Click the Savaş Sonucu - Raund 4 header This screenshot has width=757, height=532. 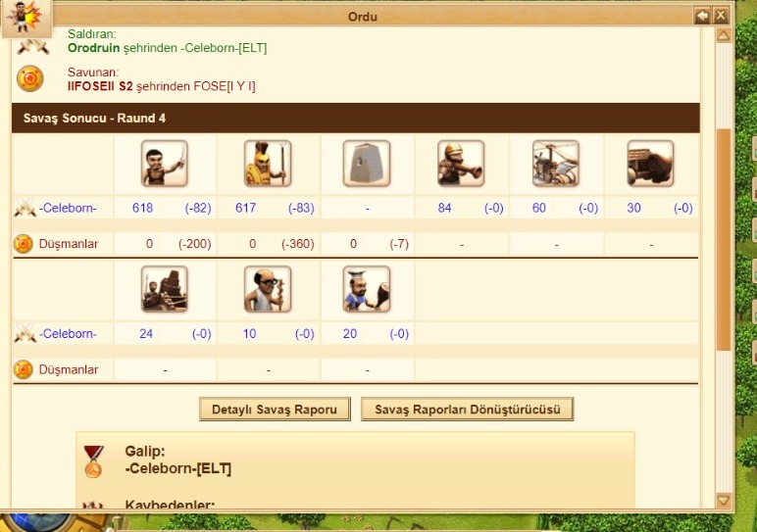[x=356, y=119]
